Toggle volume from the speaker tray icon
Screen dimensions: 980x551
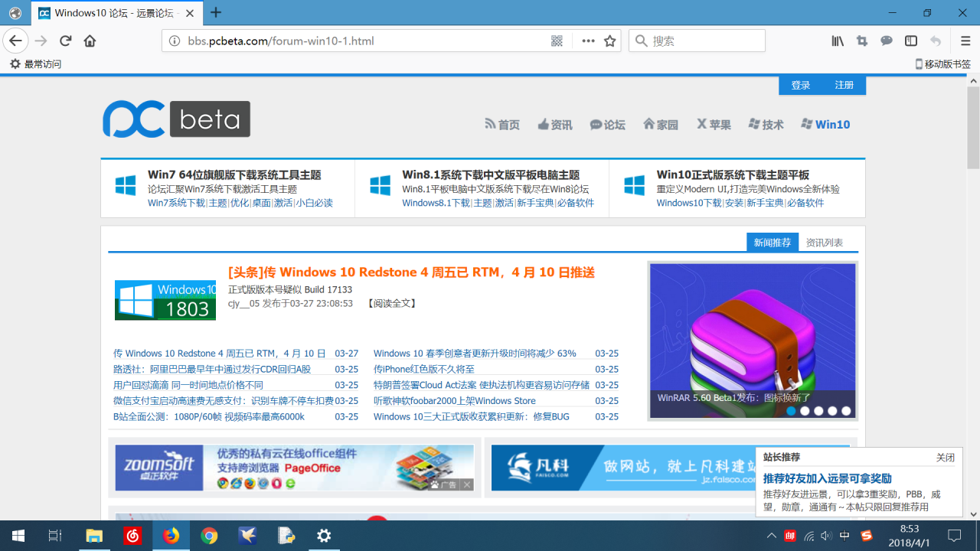(827, 536)
